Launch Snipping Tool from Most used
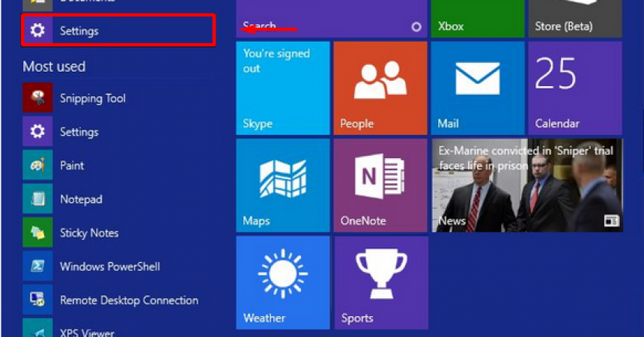The height and width of the screenshot is (337, 644). [118, 98]
